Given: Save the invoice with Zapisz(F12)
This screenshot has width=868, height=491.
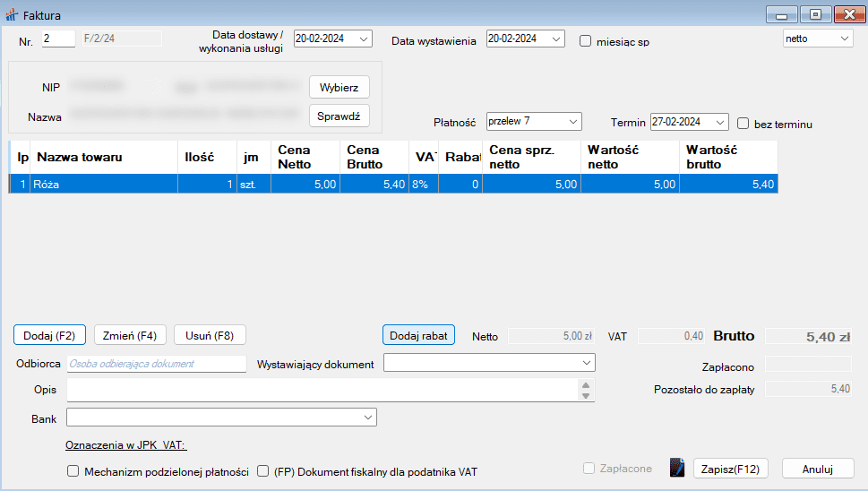Looking at the screenshot, I should (x=730, y=469).
